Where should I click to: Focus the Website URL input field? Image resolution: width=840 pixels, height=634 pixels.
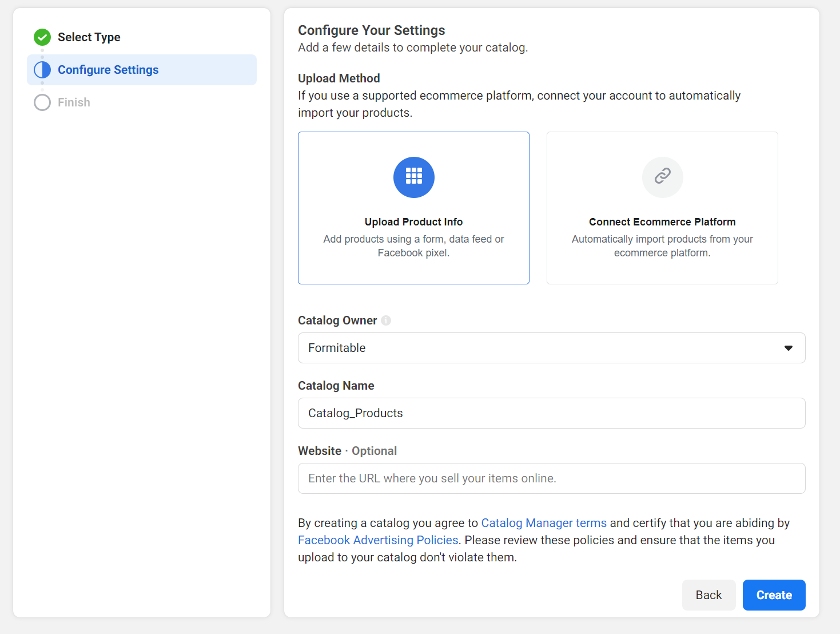point(551,478)
